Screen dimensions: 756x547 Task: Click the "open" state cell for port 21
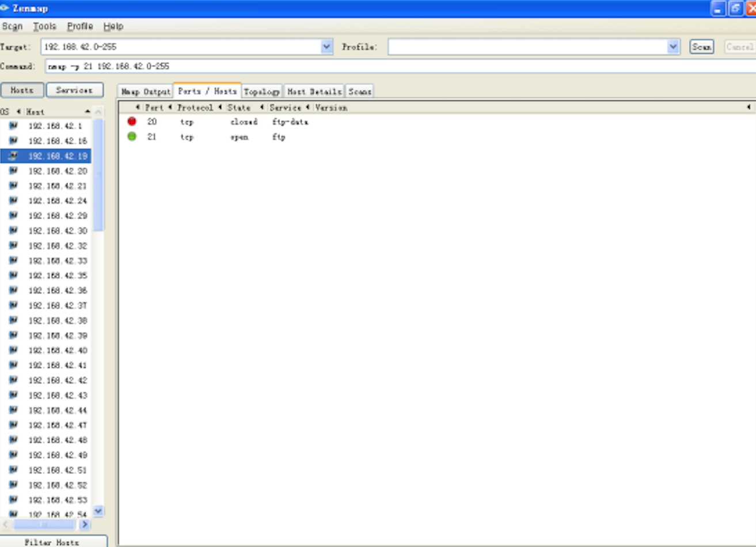pos(240,137)
